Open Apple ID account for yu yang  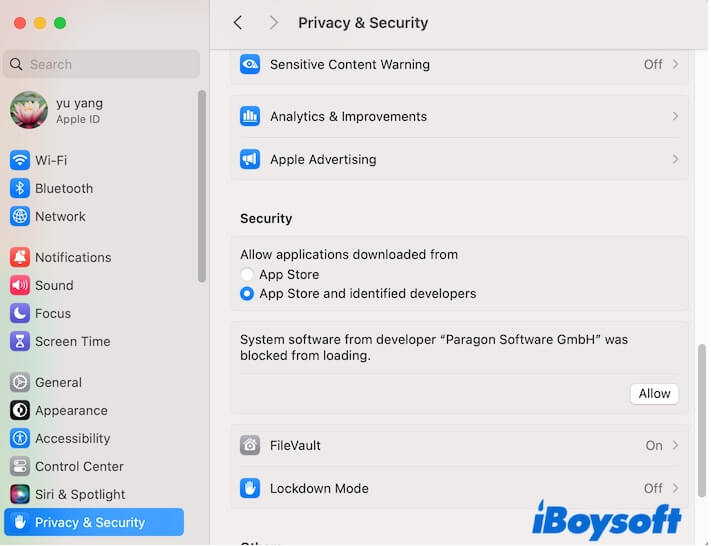coord(95,110)
